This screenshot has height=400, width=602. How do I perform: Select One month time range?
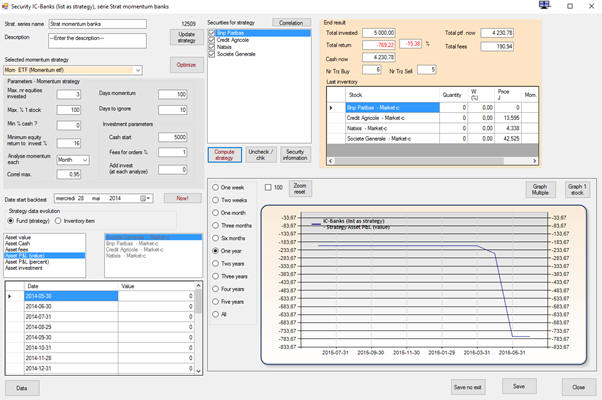pyautogui.click(x=215, y=213)
